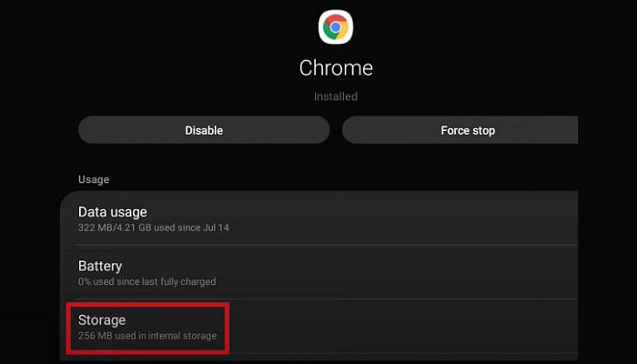Click the 322 MB/4.21 GB usage subtitle
637x364 pixels.
tap(153, 227)
